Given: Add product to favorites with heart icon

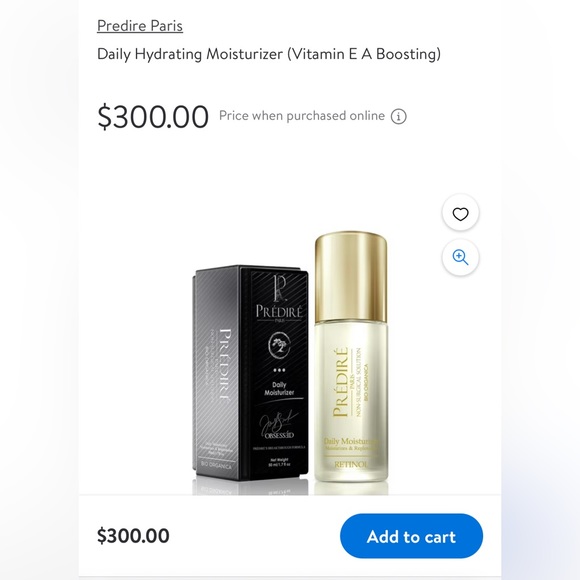Looking at the screenshot, I should point(460,214).
